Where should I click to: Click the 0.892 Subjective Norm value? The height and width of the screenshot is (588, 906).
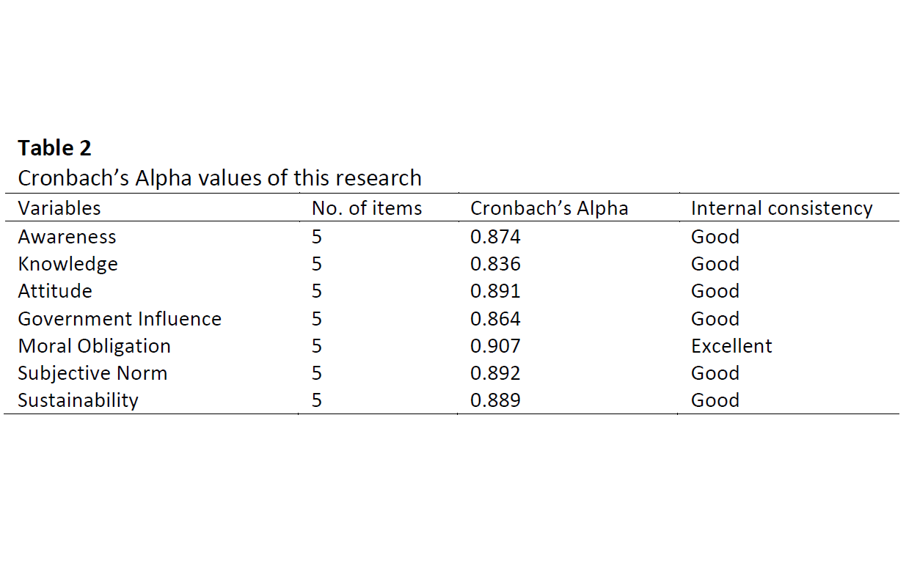click(495, 373)
